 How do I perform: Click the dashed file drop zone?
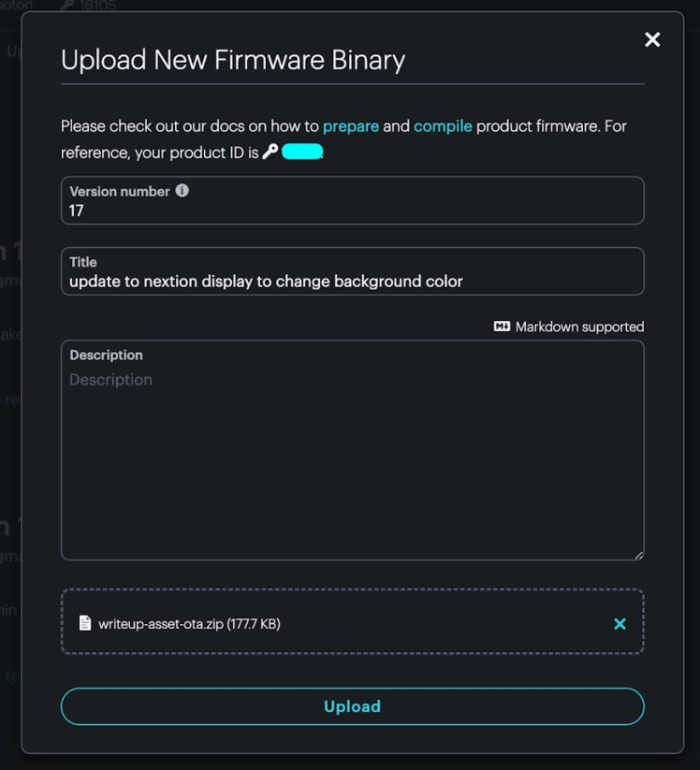click(352, 621)
